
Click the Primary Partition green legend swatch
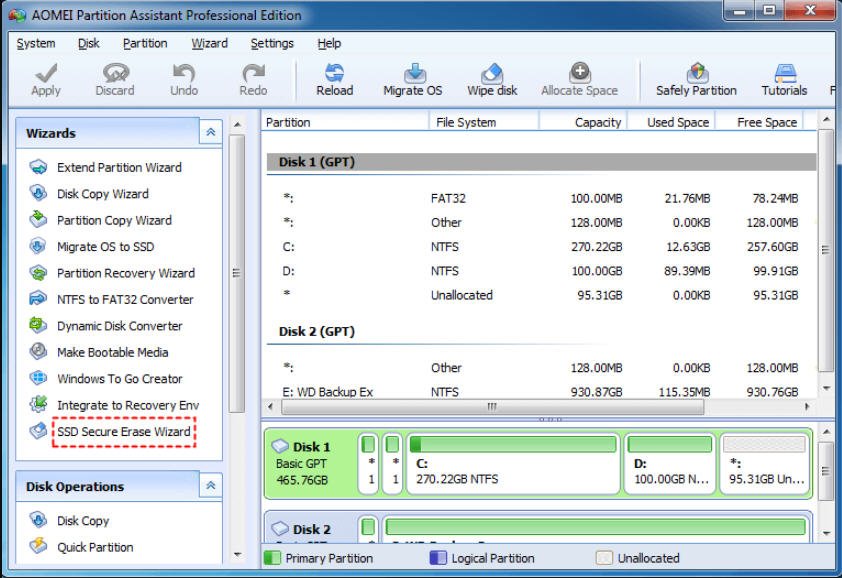pos(272,558)
